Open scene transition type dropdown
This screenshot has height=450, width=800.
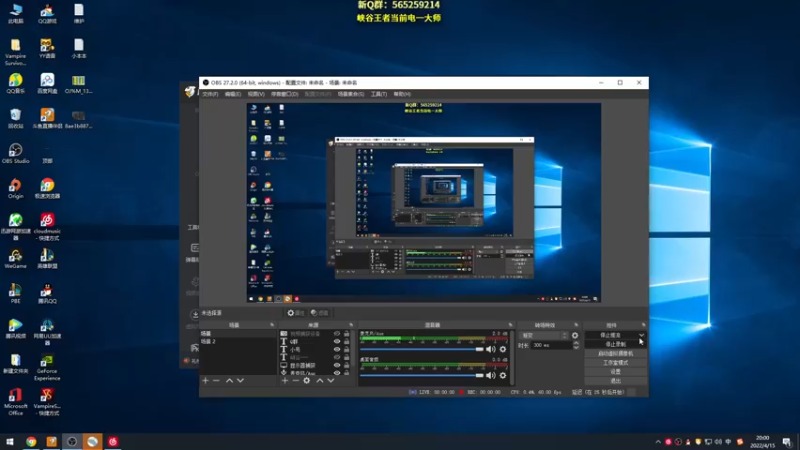pyautogui.click(x=543, y=336)
